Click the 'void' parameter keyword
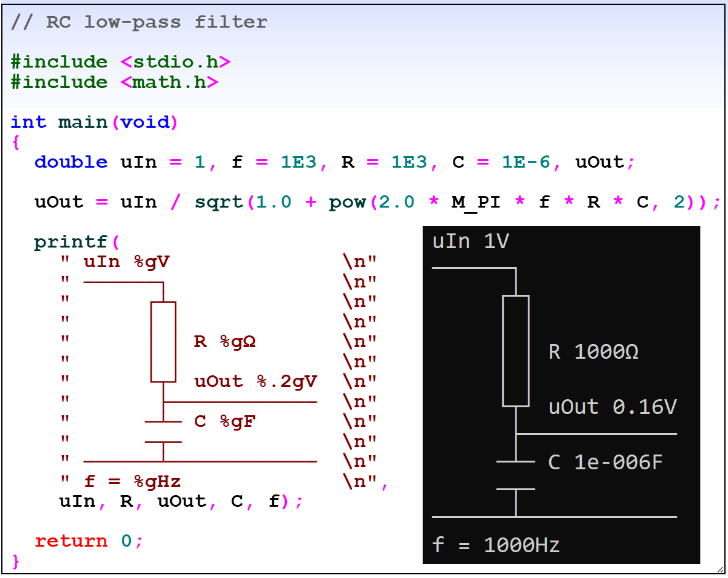 [x=145, y=122]
